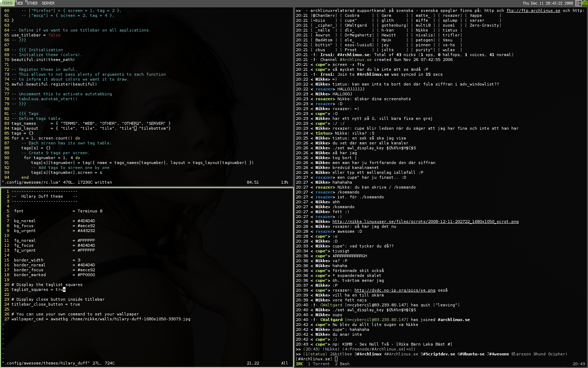Click the Zero-Gravity nick in names list
This screenshot has width=588, height=368.
pos(484,25)
